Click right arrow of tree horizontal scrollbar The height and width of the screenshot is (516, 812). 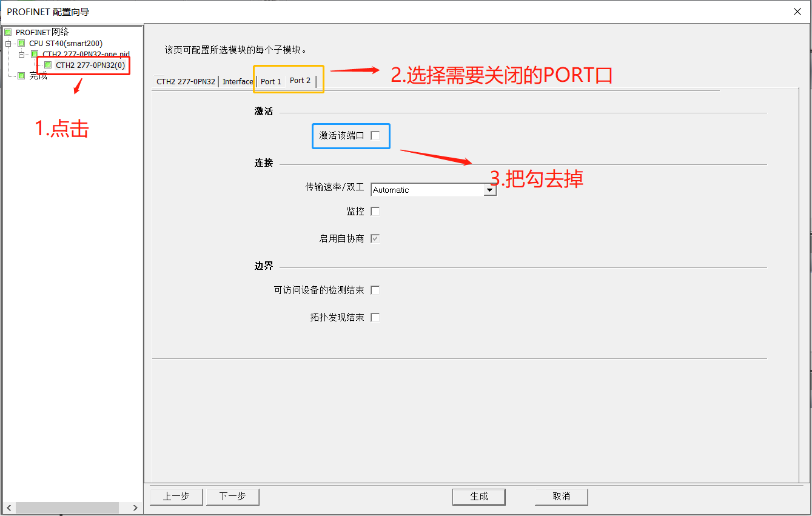[x=136, y=508]
